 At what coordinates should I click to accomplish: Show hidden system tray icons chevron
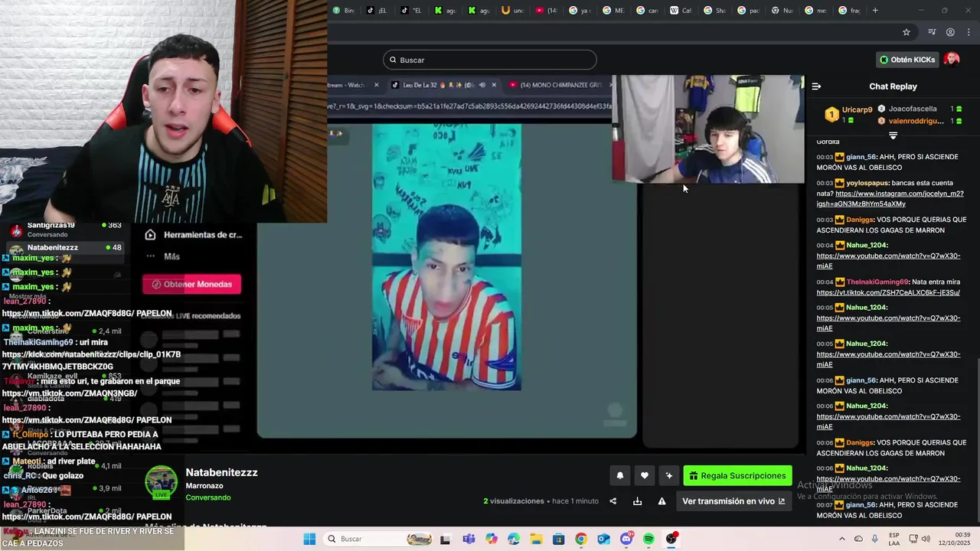coord(842,539)
